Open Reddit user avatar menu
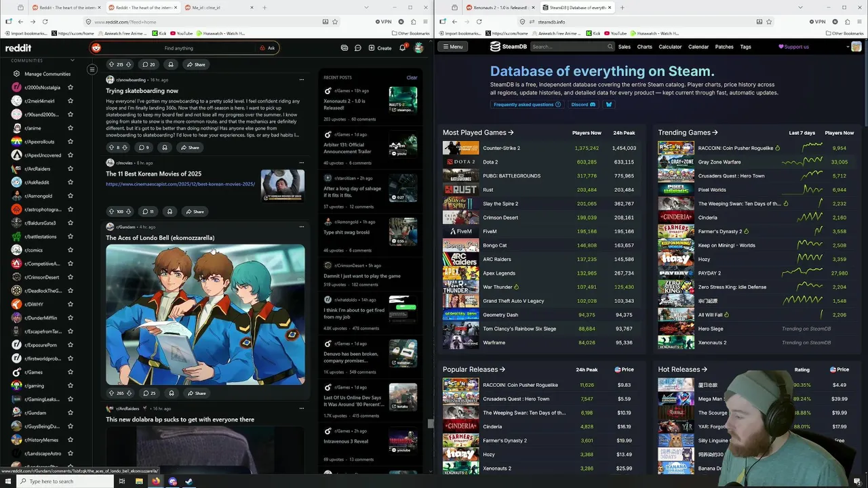 tap(419, 48)
